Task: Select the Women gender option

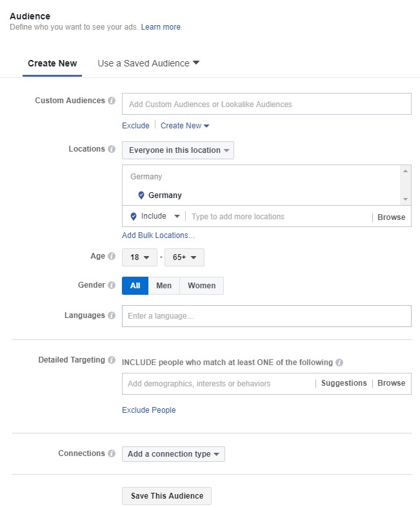Action: [201, 286]
